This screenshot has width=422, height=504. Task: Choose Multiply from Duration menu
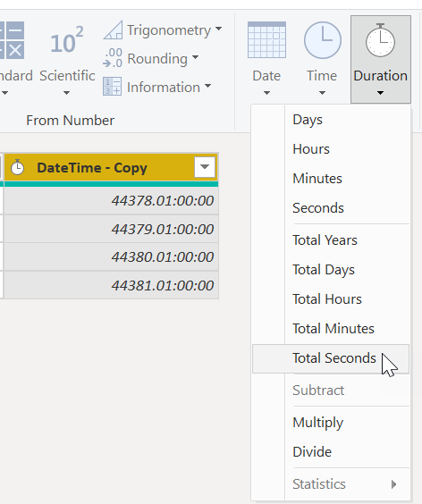point(331,423)
